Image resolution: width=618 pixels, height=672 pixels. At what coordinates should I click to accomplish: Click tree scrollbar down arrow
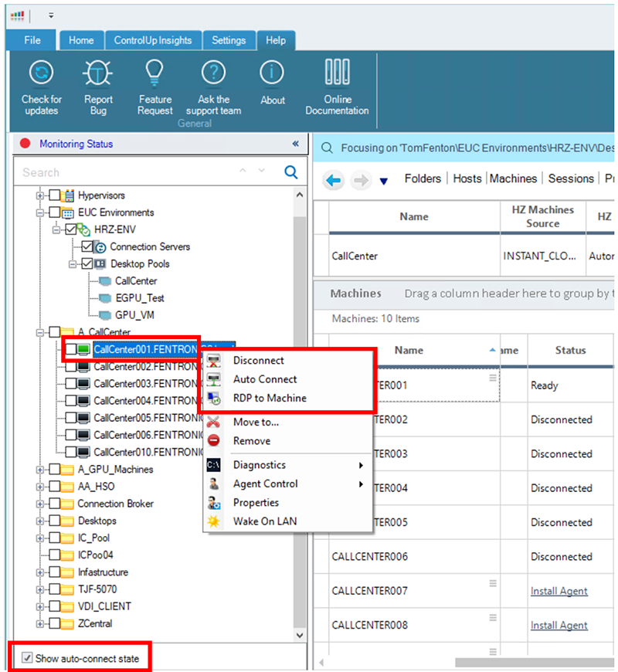(300, 635)
